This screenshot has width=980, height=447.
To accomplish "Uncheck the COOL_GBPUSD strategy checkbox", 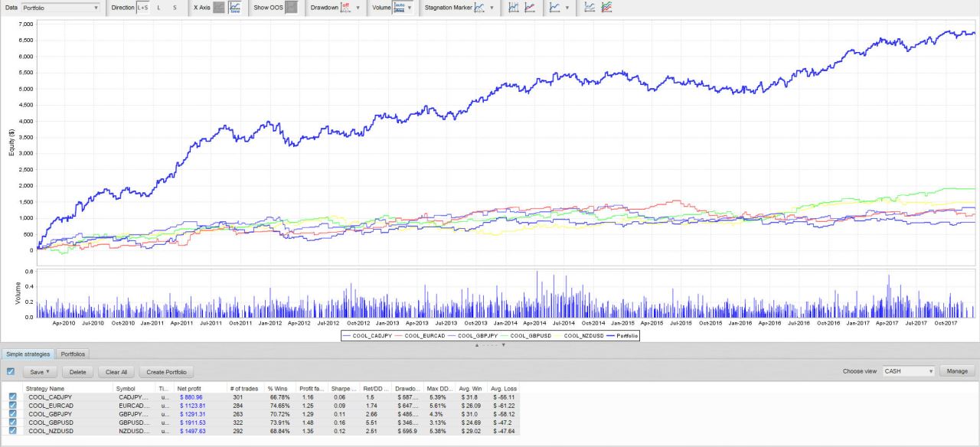I will pyautogui.click(x=12, y=422).
